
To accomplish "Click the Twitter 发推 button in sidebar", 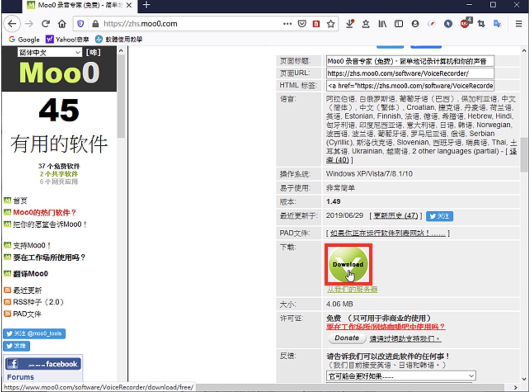I will 16,346.
